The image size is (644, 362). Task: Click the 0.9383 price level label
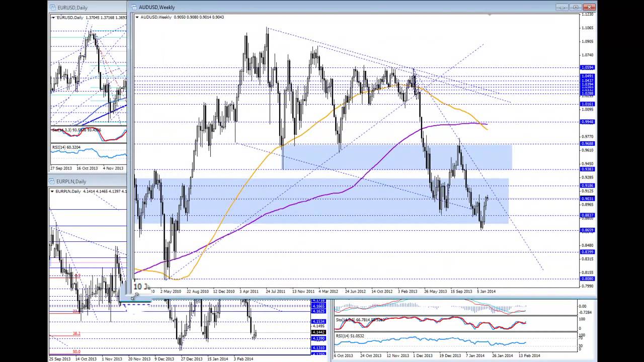click(587, 169)
